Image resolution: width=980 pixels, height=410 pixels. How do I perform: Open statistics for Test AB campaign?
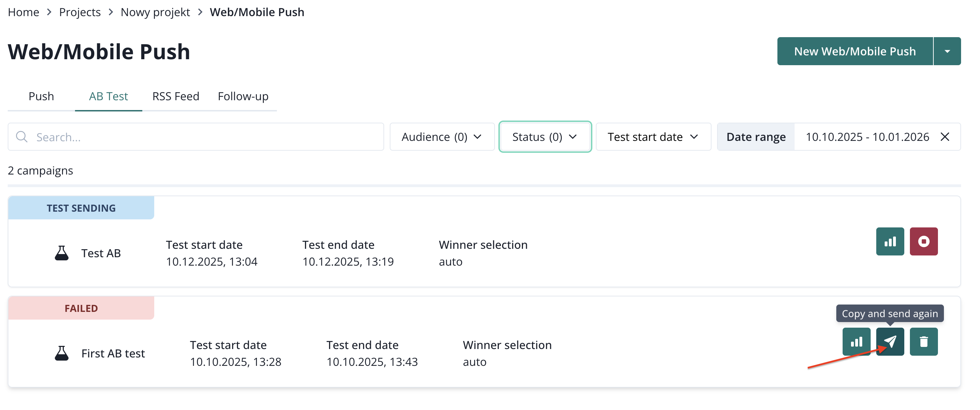890,241
